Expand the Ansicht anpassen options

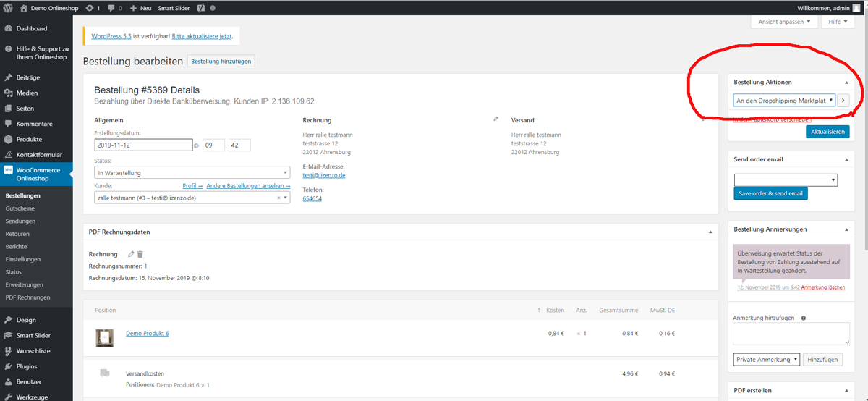(x=785, y=22)
